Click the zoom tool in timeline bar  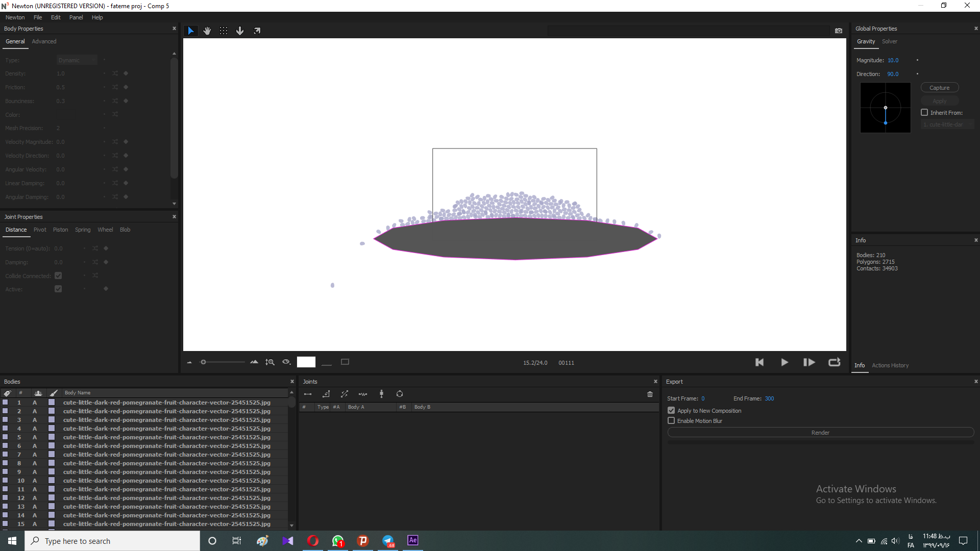pyautogui.click(x=271, y=363)
